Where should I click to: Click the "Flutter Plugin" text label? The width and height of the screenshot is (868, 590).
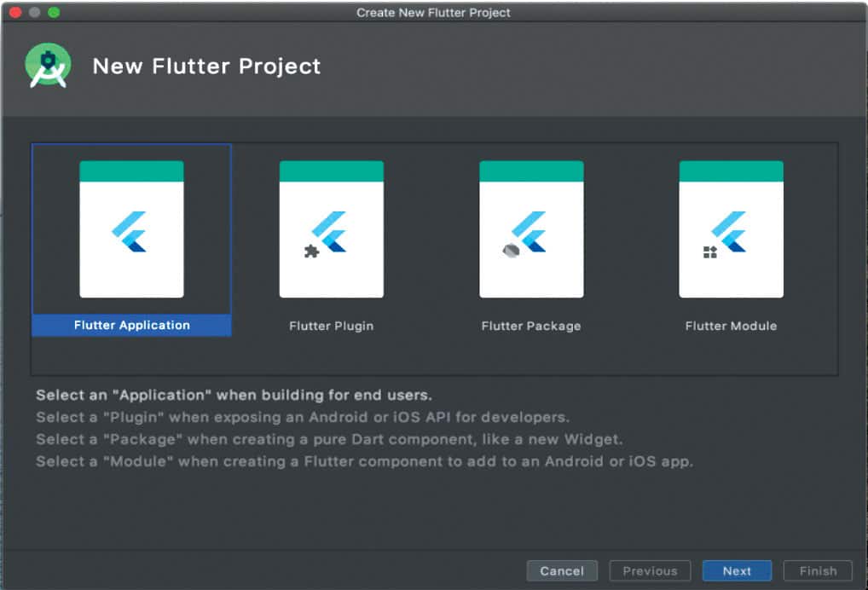[x=331, y=326]
